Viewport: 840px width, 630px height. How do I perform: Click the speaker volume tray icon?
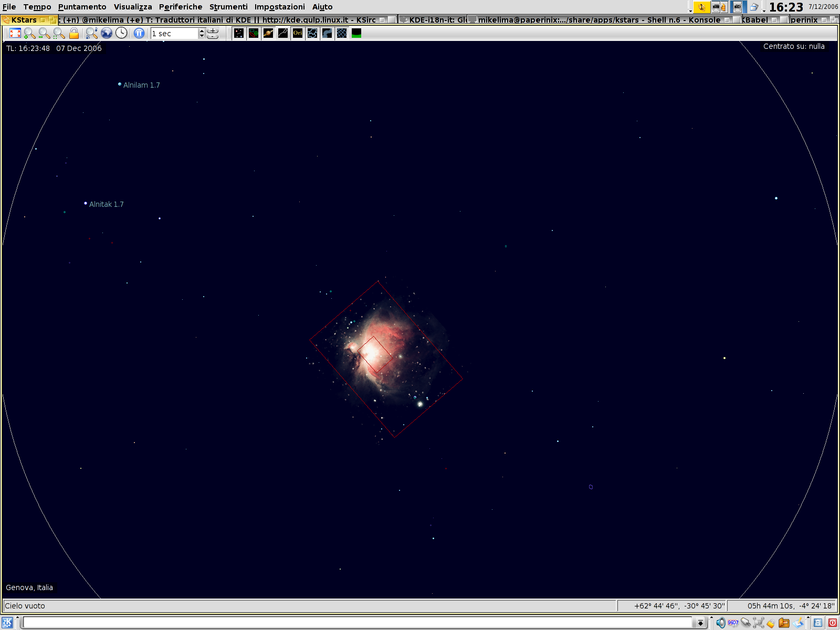click(721, 623)
